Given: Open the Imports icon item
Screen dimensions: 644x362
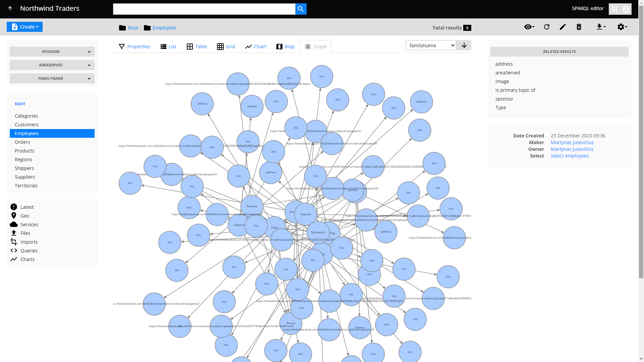Looking at the screenshot, I should point(14,242).
